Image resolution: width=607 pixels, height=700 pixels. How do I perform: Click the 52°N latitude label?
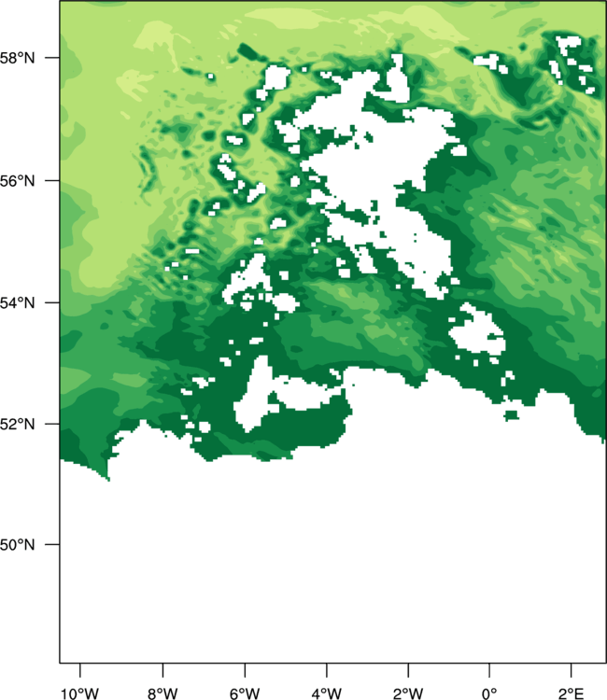coord(17,424)
